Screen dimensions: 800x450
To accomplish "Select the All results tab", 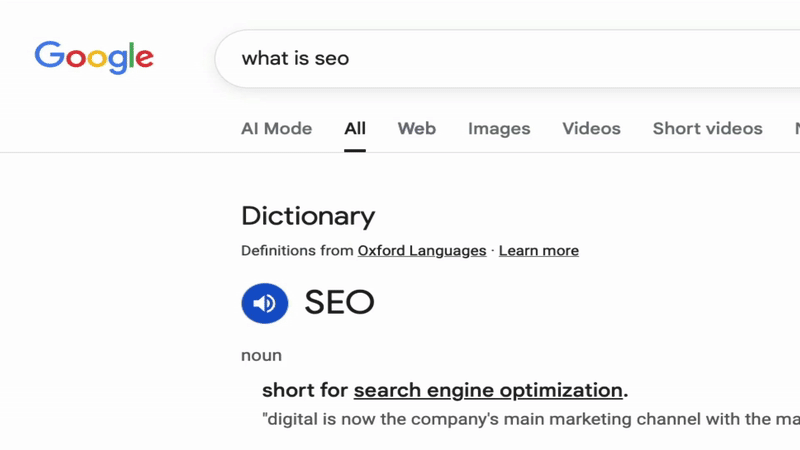I will pyautogui.click(x=355, y=129).
